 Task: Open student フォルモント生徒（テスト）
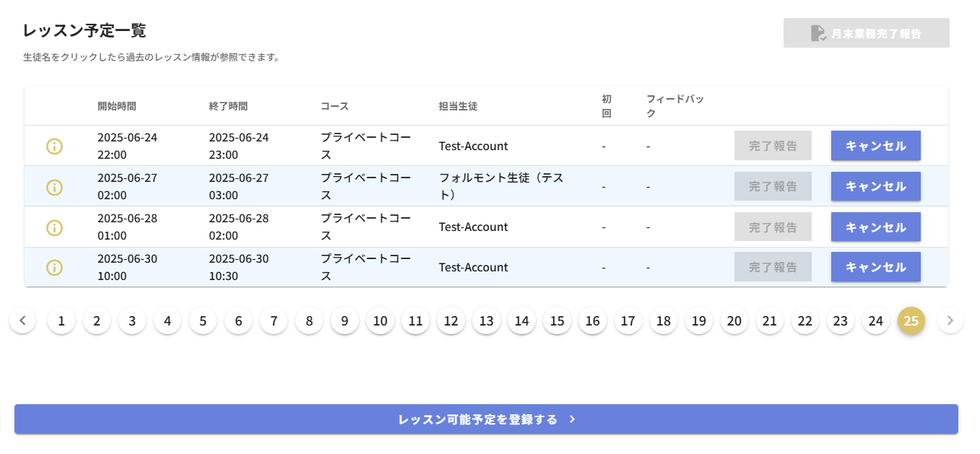click(500, 186)
